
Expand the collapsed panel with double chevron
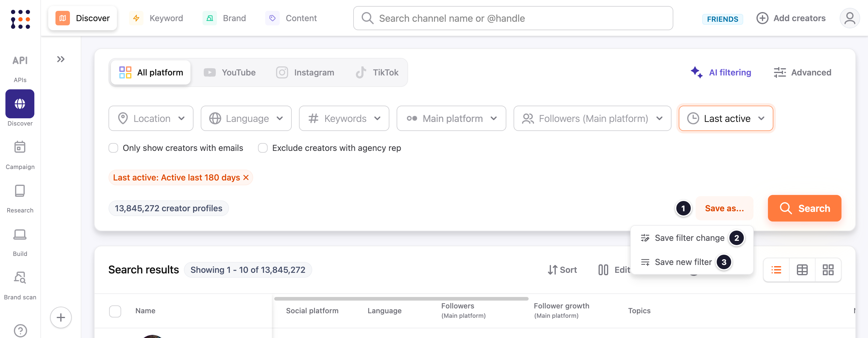[x=61, y=59]
